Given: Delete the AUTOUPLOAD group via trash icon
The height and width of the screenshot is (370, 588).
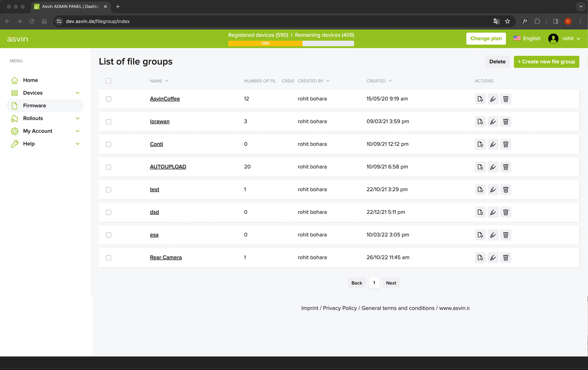Looking at the screenshot, I should 505,167.
